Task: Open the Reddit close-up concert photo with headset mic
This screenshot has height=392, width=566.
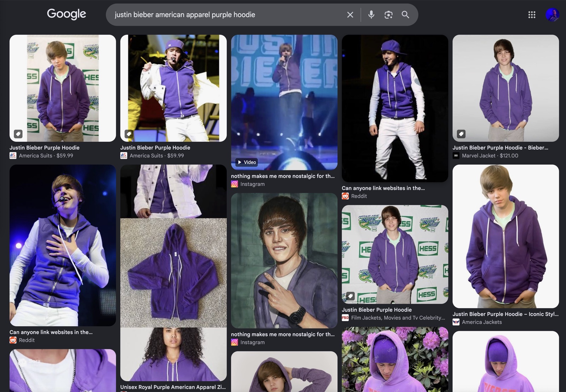Action: pyautogui.click(x=63, y=245)
